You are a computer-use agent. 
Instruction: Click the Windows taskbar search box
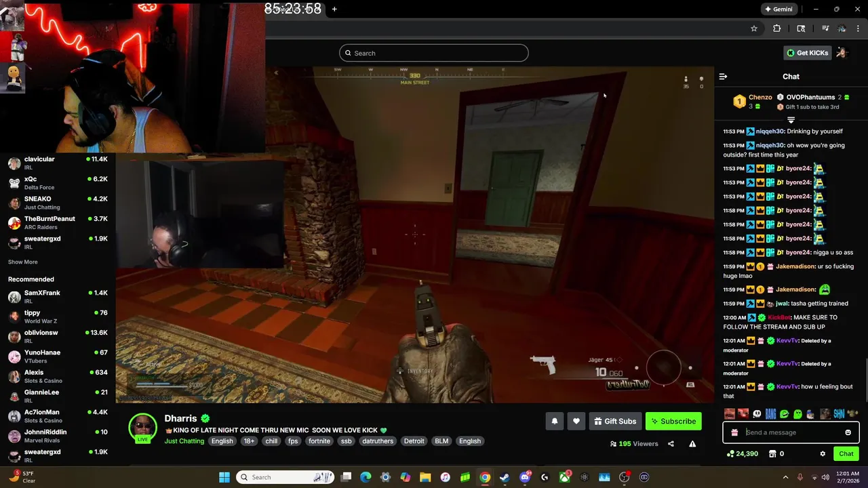tap(285, 477)
